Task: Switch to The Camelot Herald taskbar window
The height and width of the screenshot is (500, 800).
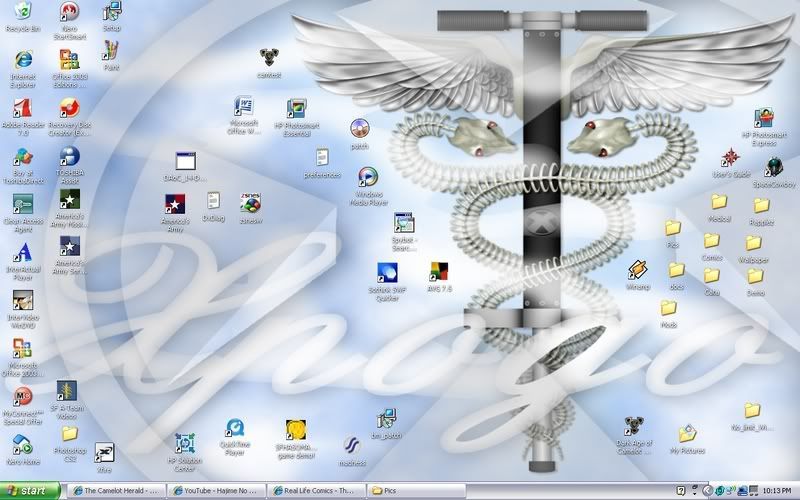Action: click(x=117, y=491)
